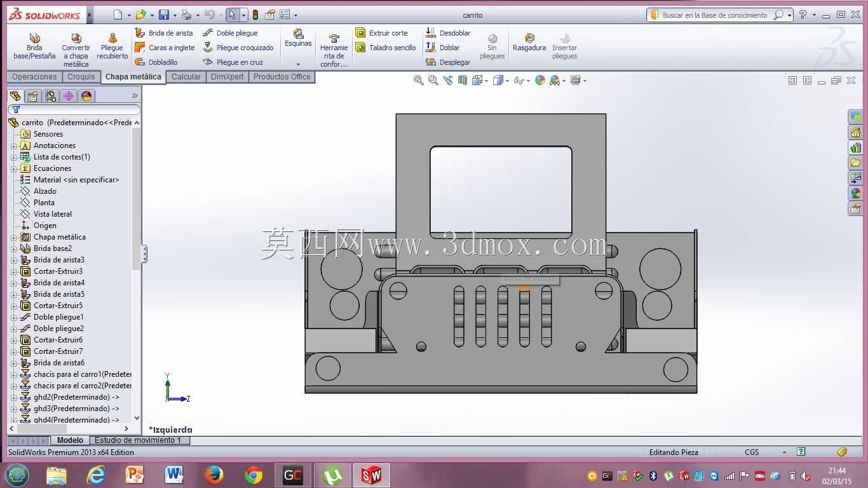Image resolution: width=868 pixels, height=488 pixels.
Task: Click the Rasgadura rip tool
Action: [x=529, y=43]
